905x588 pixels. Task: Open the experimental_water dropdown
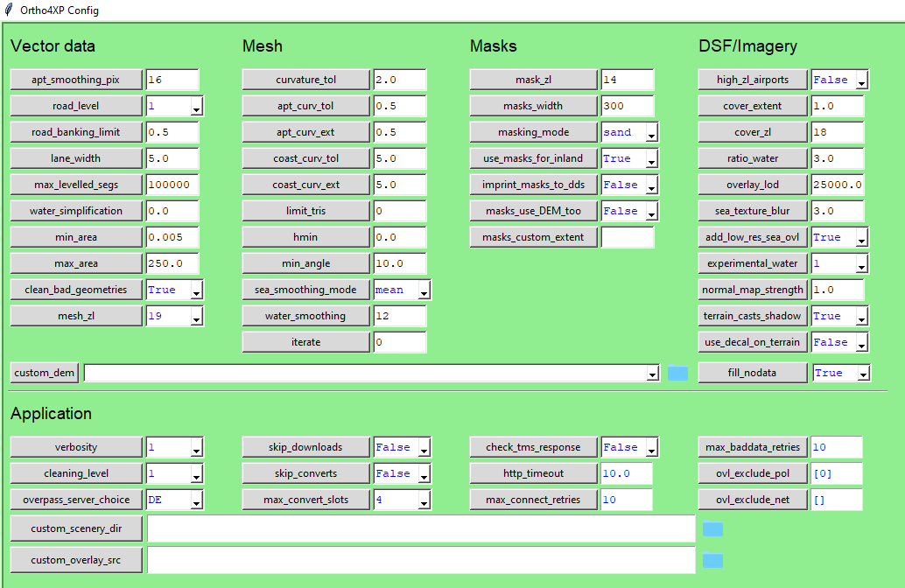[861, 263]
